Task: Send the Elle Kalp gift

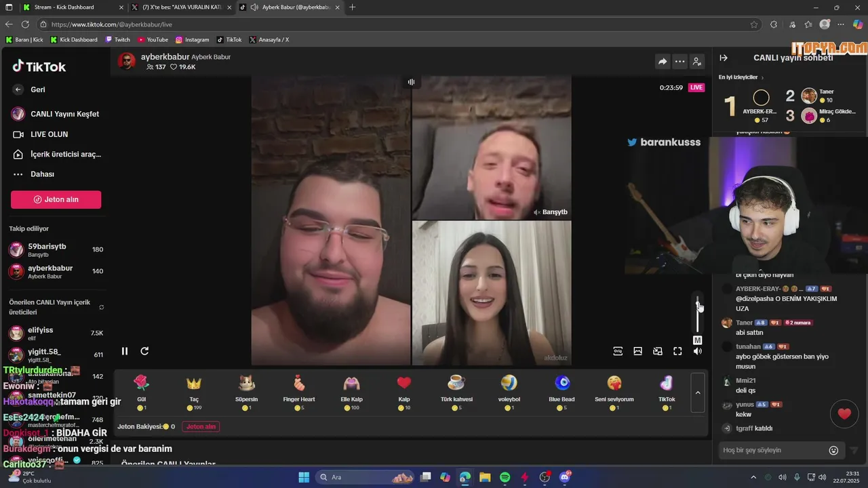Action: point(351,392)
